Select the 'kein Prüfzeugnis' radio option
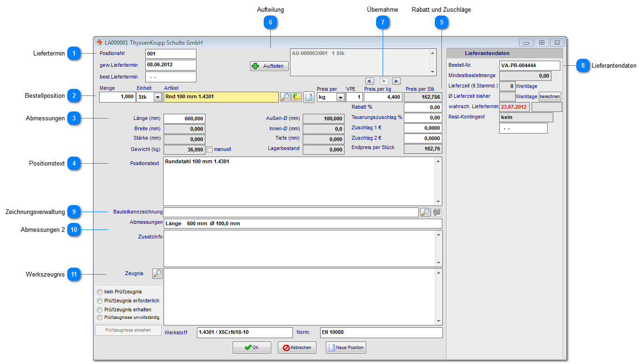 click(99, 292)
